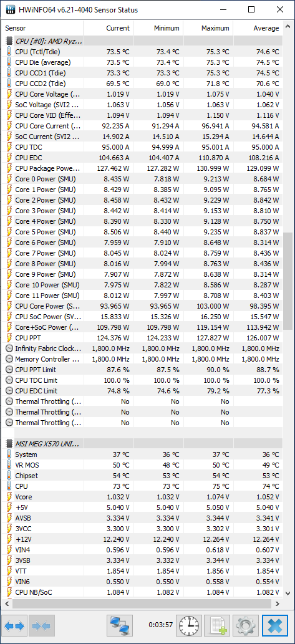Start logging with the sheet plus icon

(217, 626)
